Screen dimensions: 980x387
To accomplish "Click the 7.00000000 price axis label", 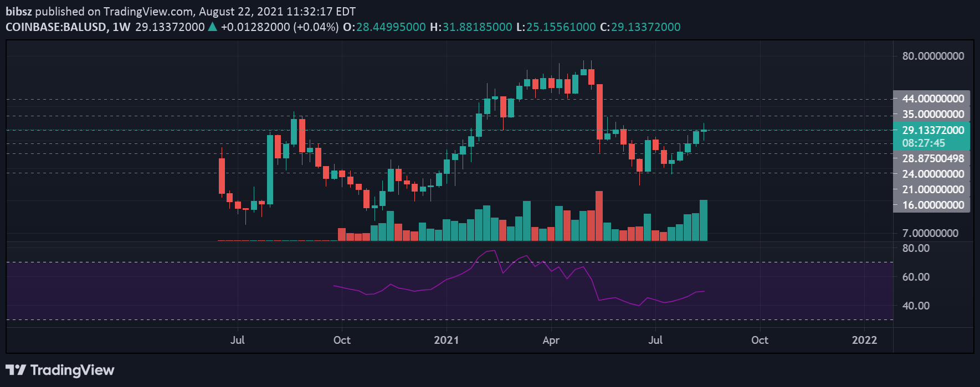I will pyautogui.click(x=930, y=233).
